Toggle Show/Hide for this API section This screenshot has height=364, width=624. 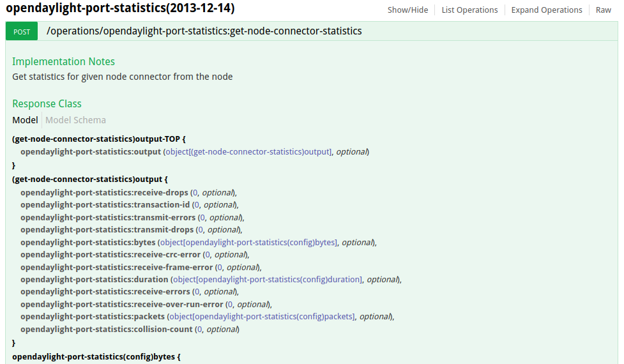pos(407,10)
